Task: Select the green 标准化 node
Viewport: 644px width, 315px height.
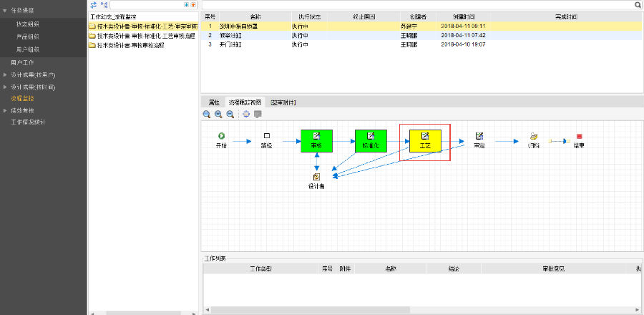Action: 371,141
